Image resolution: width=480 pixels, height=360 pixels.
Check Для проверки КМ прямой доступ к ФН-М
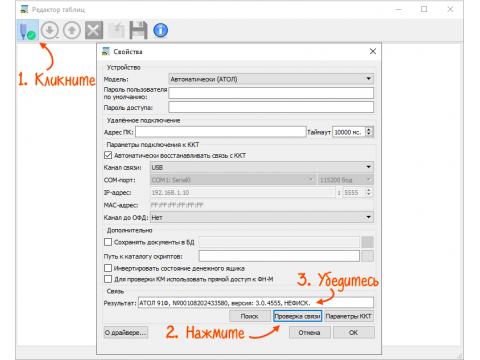click(x=108, y=279)
